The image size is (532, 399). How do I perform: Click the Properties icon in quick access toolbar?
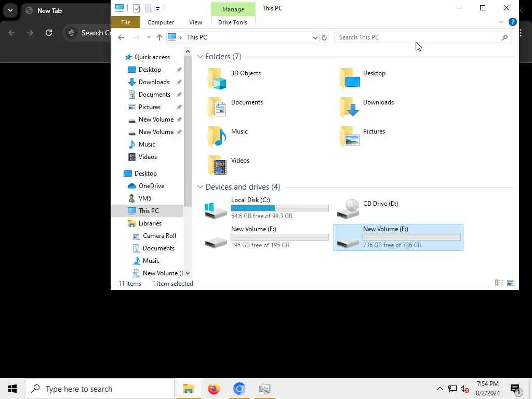137,8
